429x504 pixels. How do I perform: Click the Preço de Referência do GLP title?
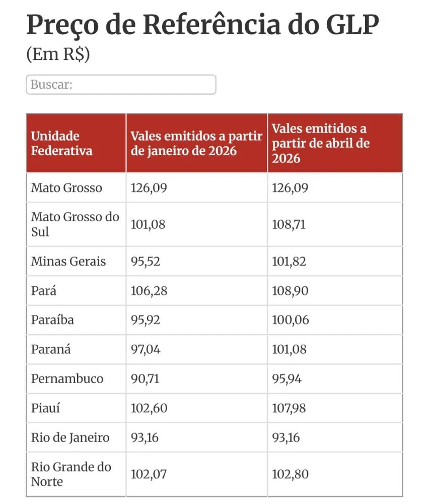[202, 25]
